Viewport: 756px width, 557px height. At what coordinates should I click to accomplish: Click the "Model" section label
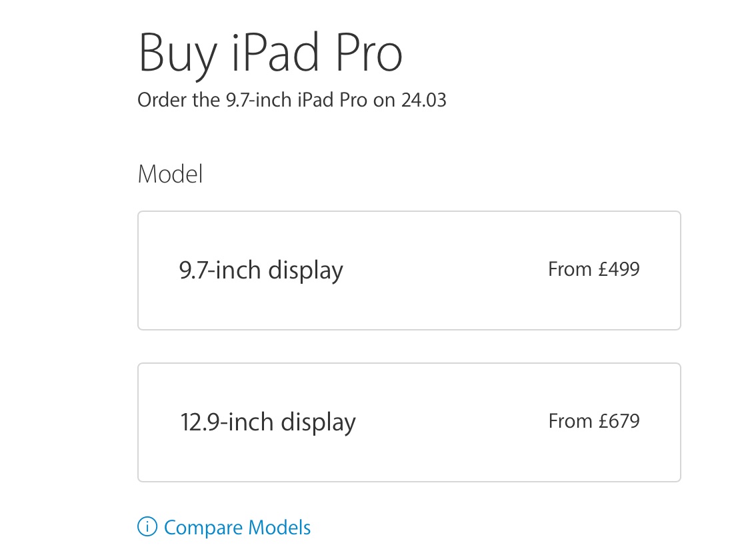[x=170, y=175]
